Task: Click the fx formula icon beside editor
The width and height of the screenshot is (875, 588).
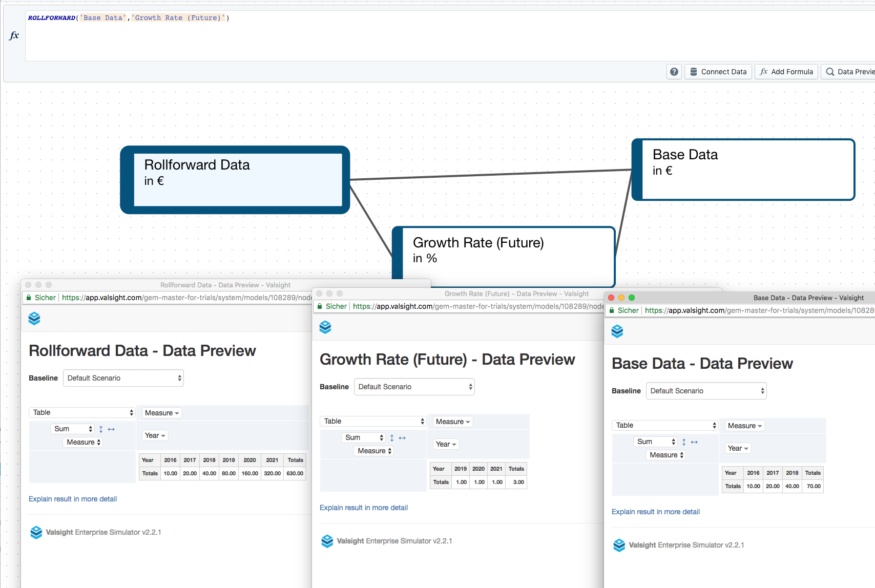Action: pos(14,35)
